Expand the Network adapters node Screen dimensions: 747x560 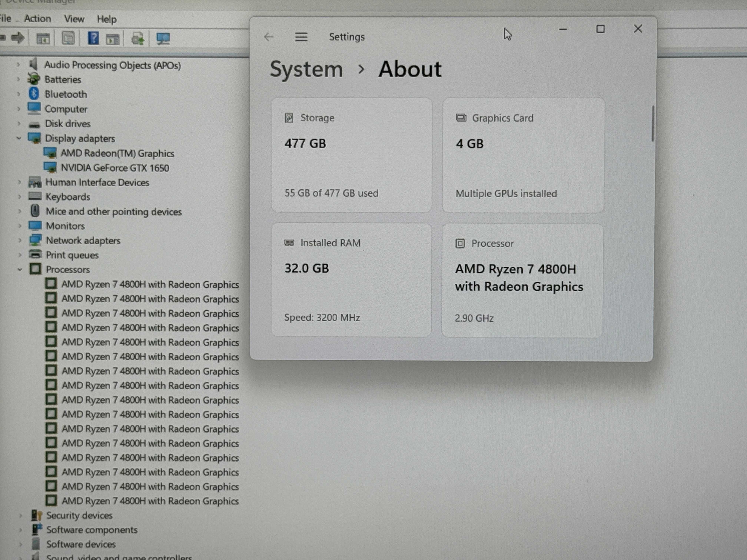[20, 240]
